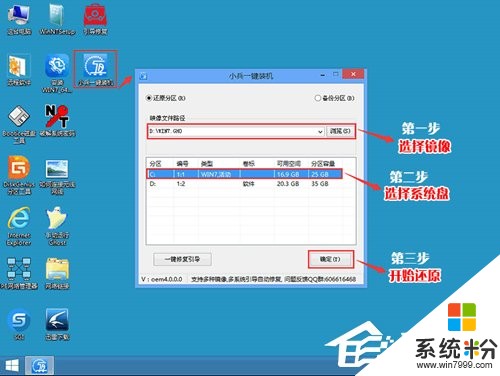Click the V: oem4.0.0.0 version status text

click(162, 279)
